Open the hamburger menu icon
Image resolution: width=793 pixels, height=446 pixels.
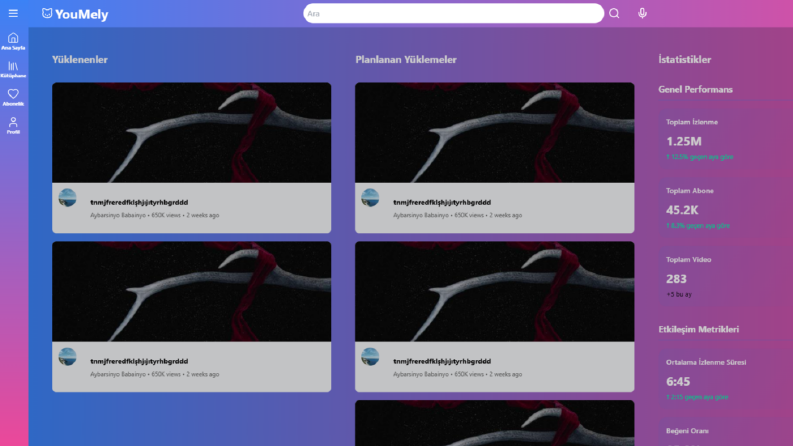[x=13, y=14]
